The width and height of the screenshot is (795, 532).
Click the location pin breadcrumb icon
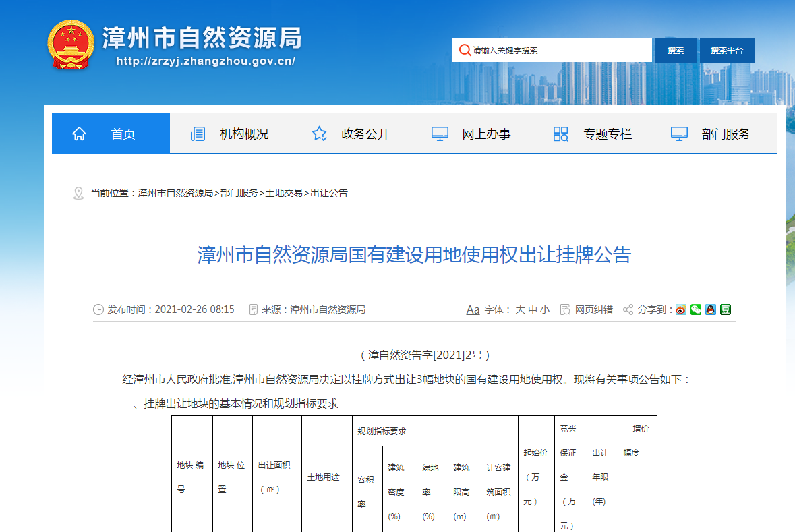pyautogui.click(x=78, y=194)
